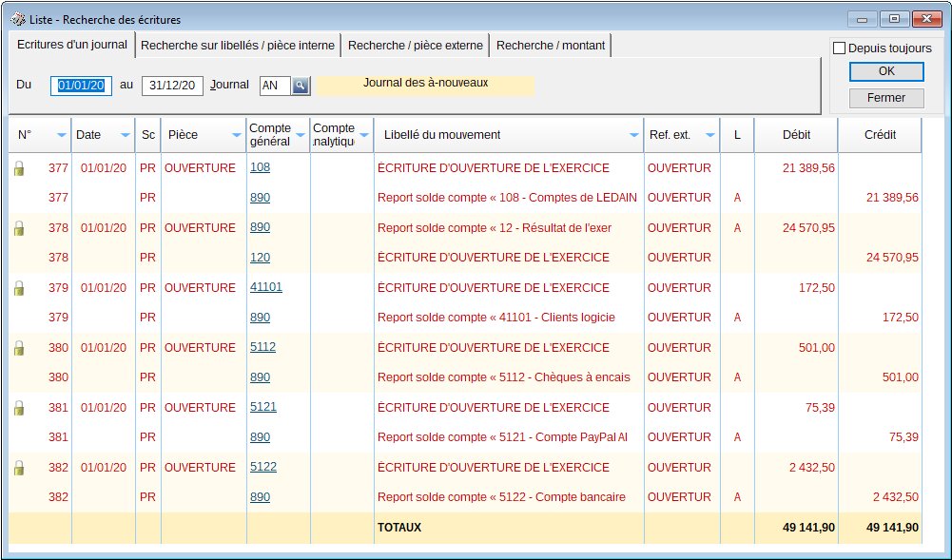Viewport: 952px width, 560px height.
Task: Open account 890 link on the 108 report line
Action: click(260, 198)
